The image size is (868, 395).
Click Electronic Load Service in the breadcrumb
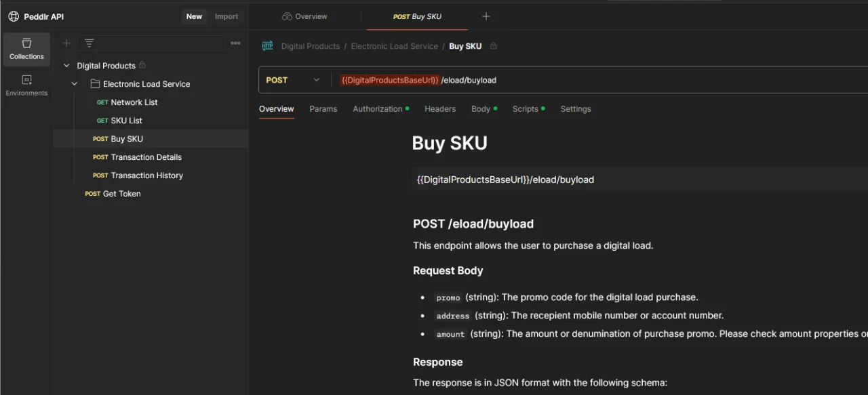(x=394, y=46)
